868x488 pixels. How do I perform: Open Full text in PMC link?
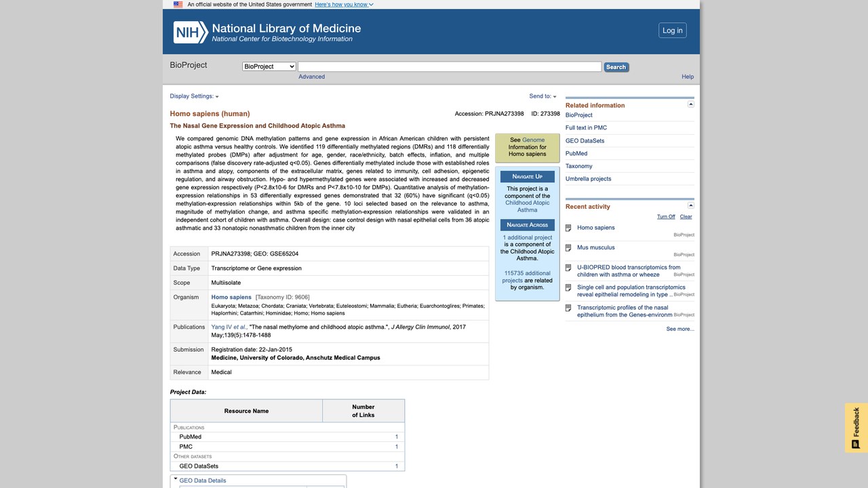pos(586,127)
